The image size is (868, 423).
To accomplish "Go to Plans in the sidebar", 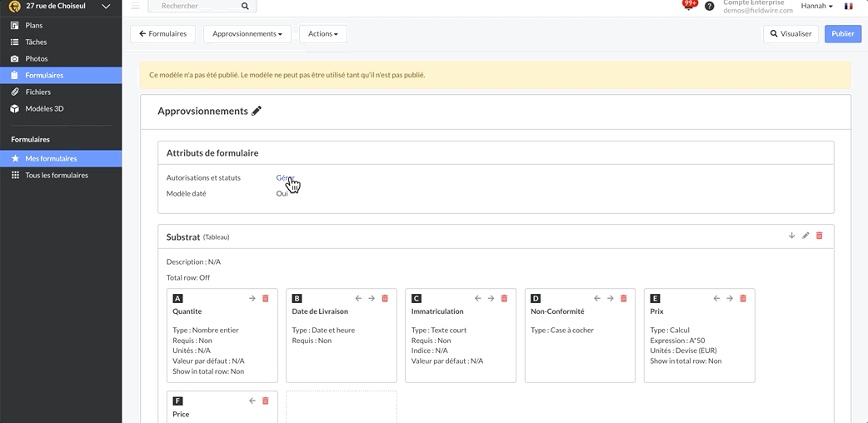I will point(34,26).
